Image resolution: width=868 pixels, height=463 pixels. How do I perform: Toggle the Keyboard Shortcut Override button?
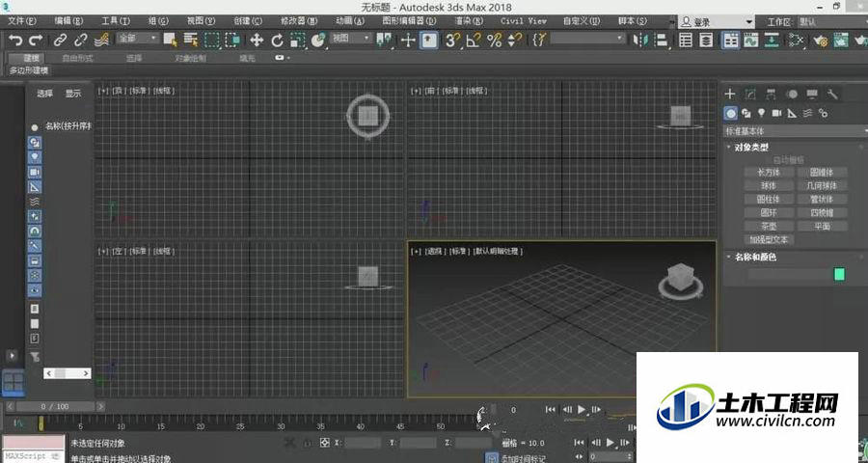(429, 40)
